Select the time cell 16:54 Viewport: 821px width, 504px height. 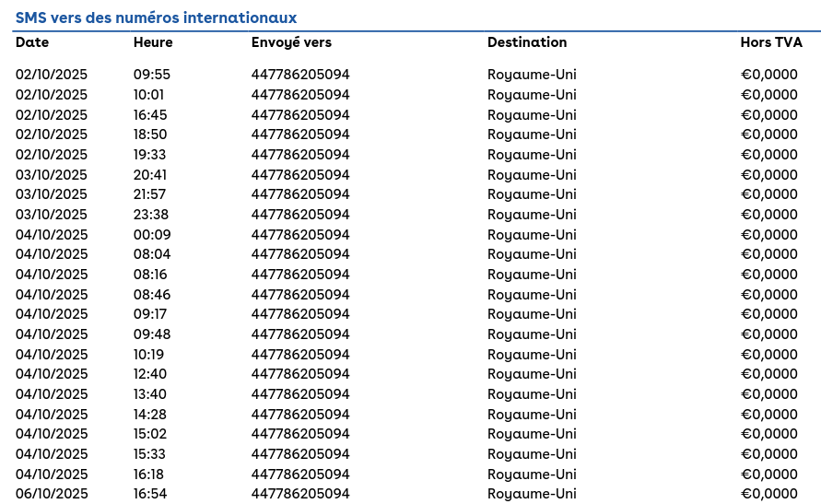point(150,494)
